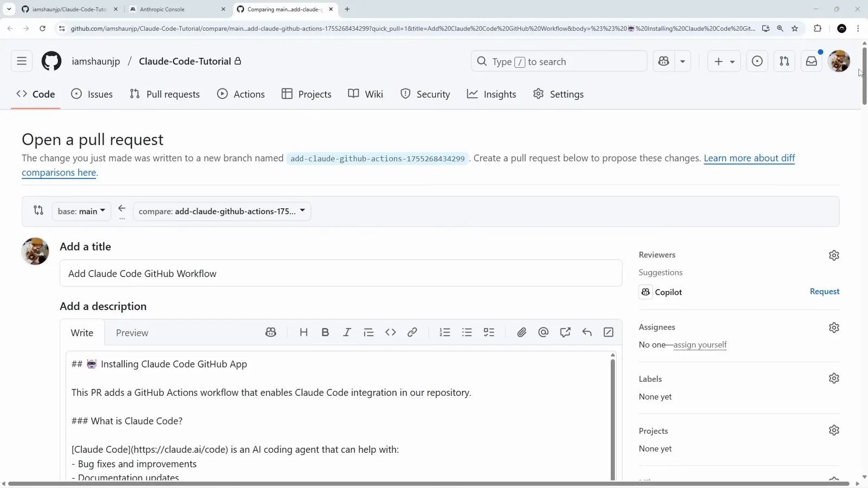Screen dimensions: 868x488
Task: Toggle italic formatting
Action: click(x=347, y=332)
